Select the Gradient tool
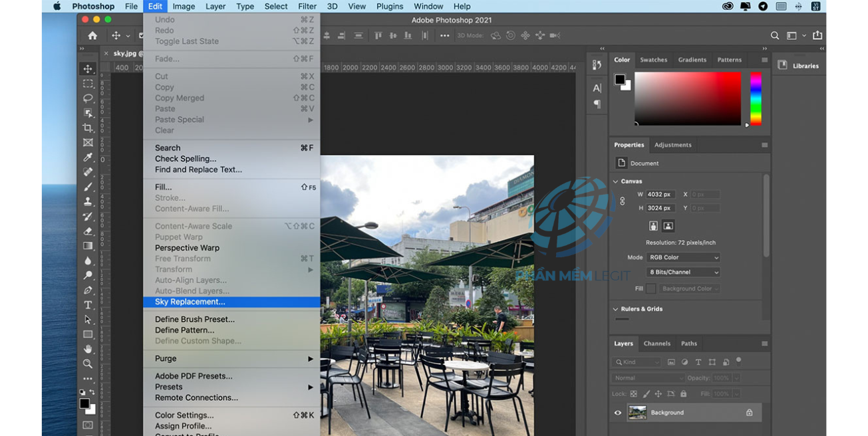868x436 pixels. tap(88, 246)
